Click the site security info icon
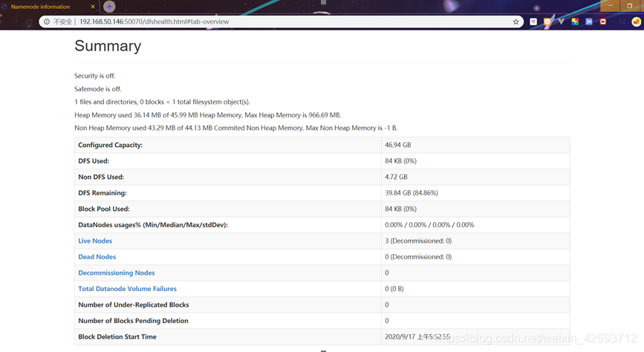Image resolution: width=644 pixels, height=352 pixels. coord(47,22)
